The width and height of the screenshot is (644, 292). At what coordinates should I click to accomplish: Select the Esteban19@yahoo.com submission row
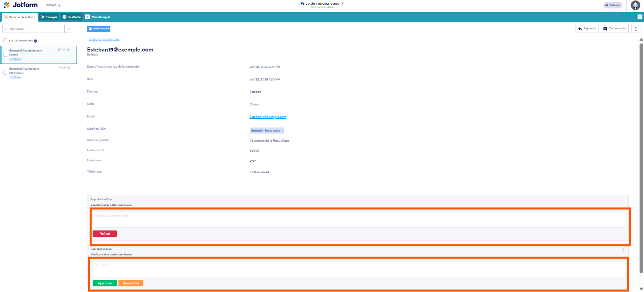click(x=39, y=73)
